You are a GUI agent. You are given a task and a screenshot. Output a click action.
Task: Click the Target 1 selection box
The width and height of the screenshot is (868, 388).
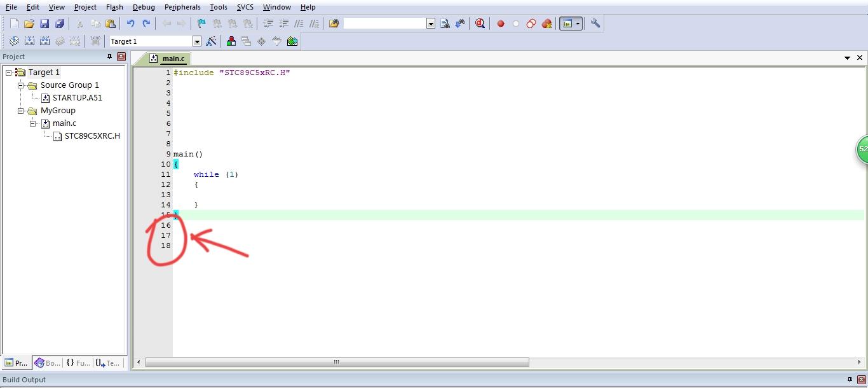click(x=150, y=41)
